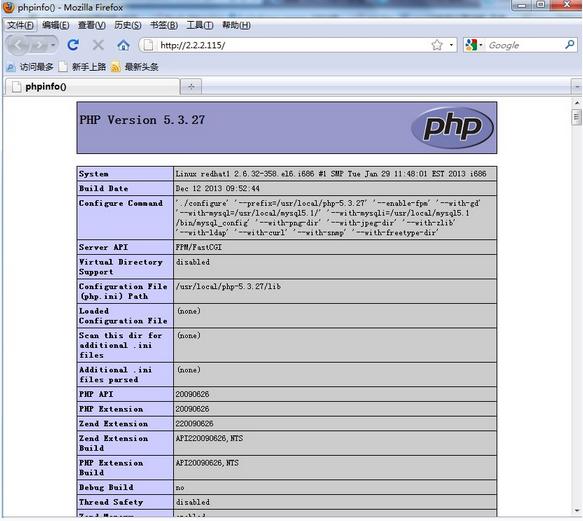The width and height of the screenshot is (583, 521).
Task: Open the 工具(T) menu
Action: [200, 25]
